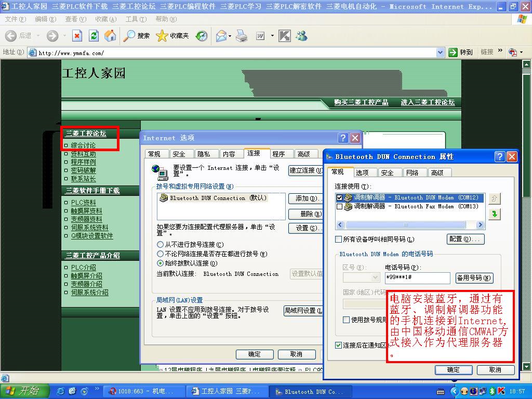Click the Refresh page icon

click(94, 36)
